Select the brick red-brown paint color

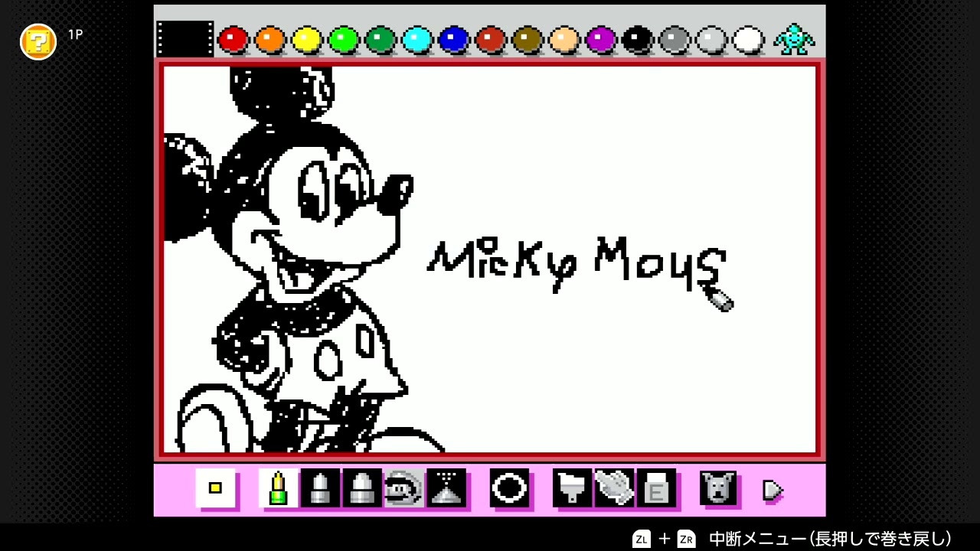click(x=491, y=39)
